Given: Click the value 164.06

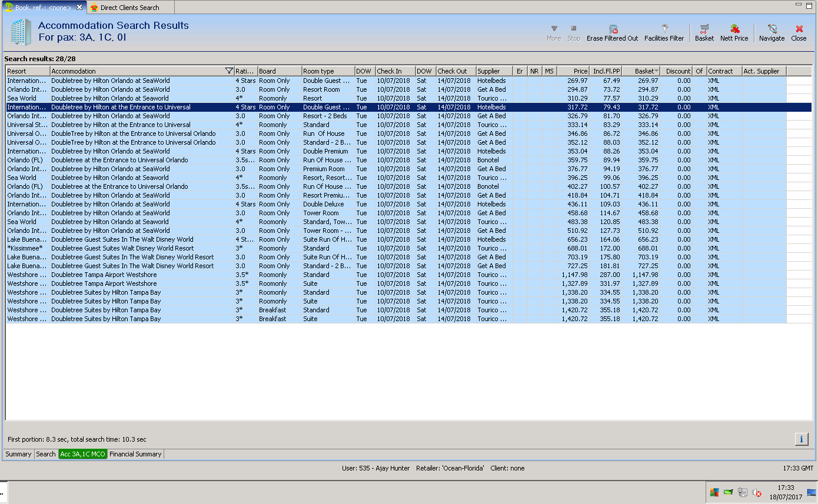Looking at the screenshot, I should click(606, 239).
